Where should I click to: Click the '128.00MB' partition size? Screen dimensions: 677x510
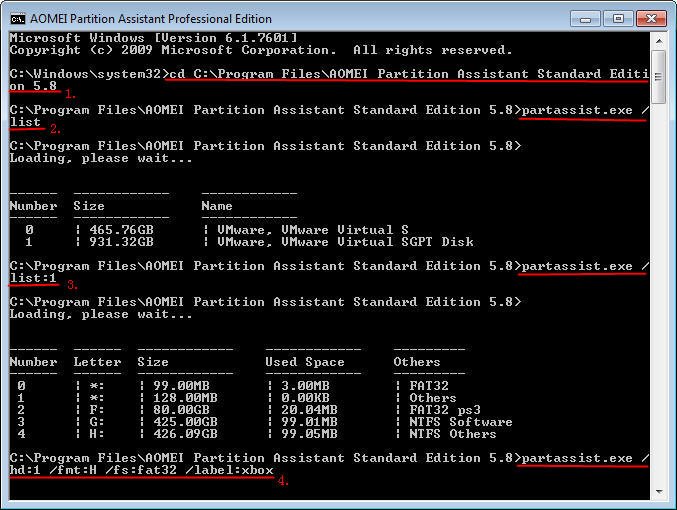[185, 398]
